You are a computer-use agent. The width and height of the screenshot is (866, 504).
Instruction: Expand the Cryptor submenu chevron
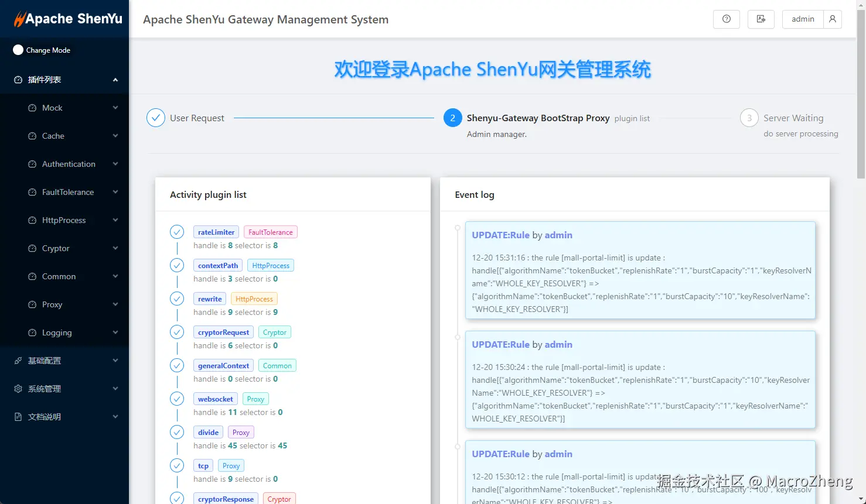click(x=115, y=248)
